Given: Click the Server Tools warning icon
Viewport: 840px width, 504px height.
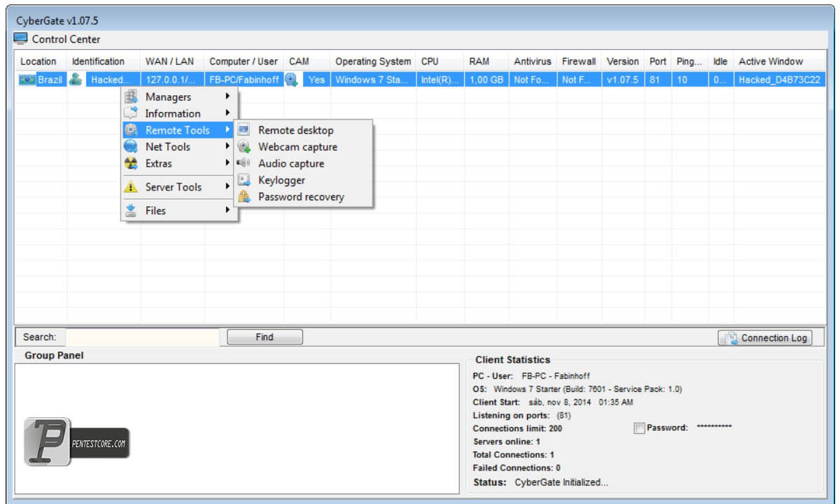Looking at the screenshot, I should click(x=131, y=187).
